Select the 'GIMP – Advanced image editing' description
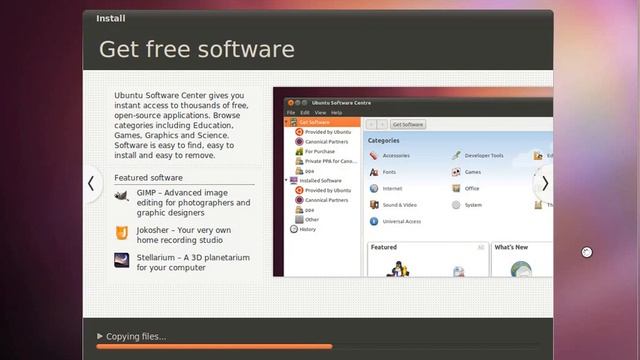This screenshot has height=360, width=640. (193, 202)
